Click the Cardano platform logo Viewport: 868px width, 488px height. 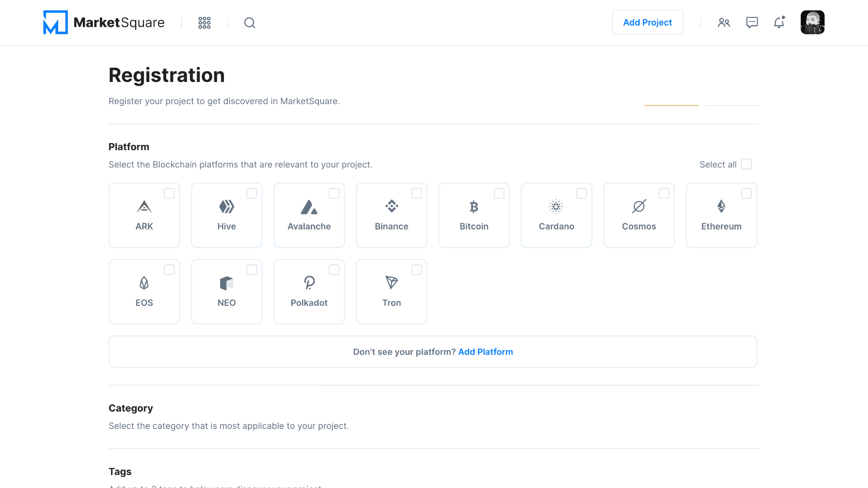point(556,206)
